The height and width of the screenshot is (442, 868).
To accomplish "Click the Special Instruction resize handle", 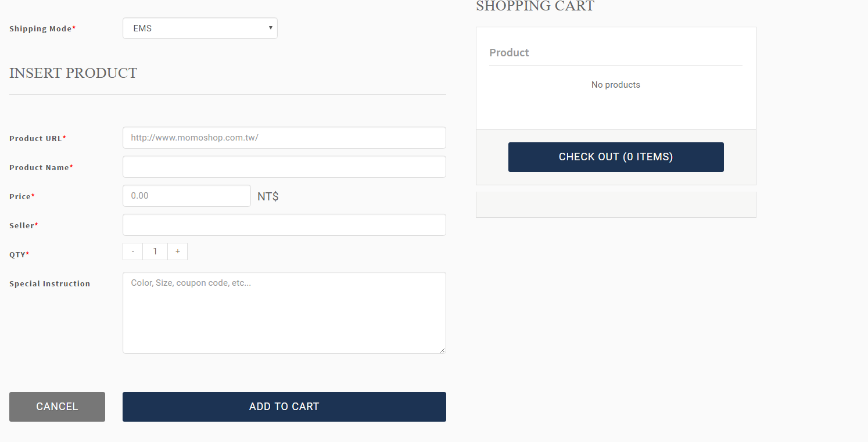I will [x=442, y=350].
